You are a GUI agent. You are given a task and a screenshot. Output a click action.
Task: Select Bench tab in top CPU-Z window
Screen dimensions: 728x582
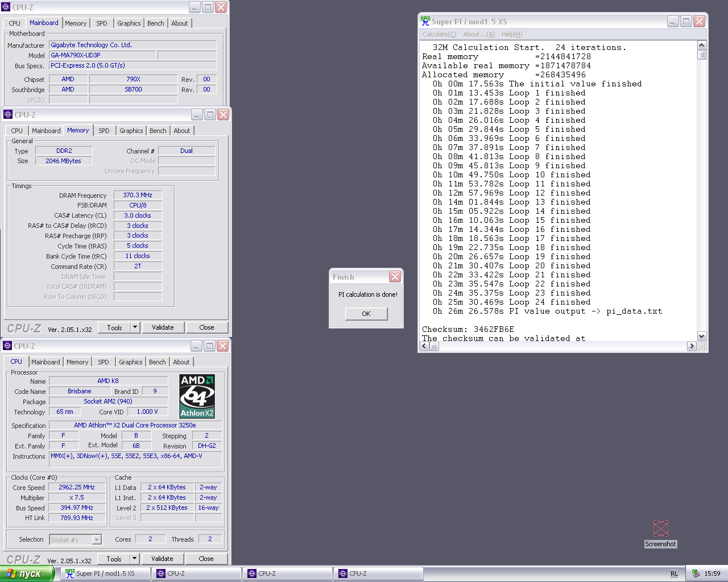coord(156,23)
